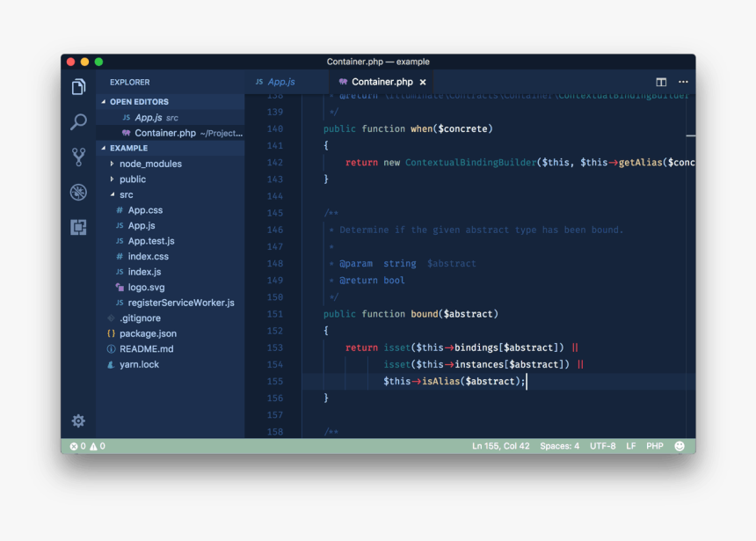Open the Source Control view

(78, 157)
